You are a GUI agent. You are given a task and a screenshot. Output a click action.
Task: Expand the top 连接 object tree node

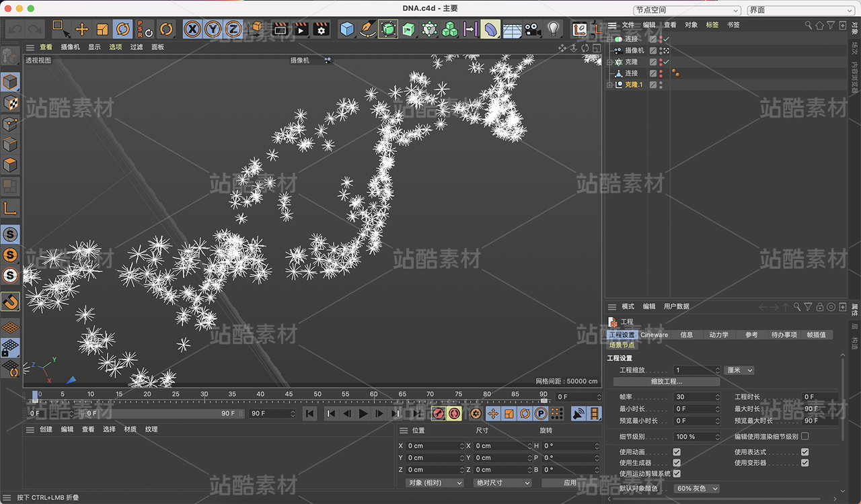pyautogui.click(x=609, y=39)
